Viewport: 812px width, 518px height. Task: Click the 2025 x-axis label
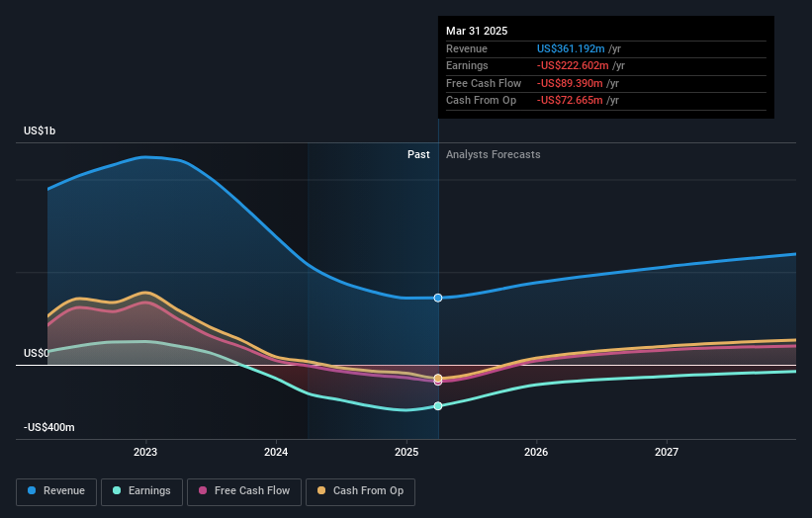click(406, 453)
